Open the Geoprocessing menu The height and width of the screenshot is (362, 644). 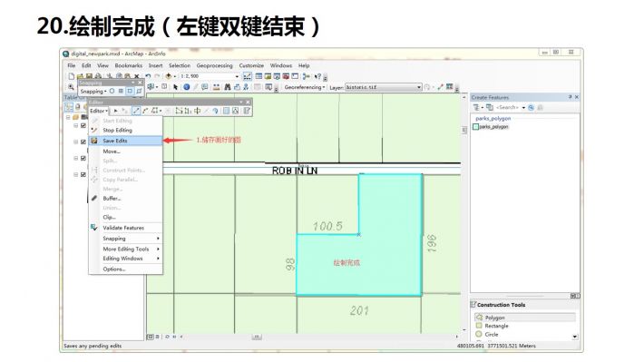pos(214,65)
